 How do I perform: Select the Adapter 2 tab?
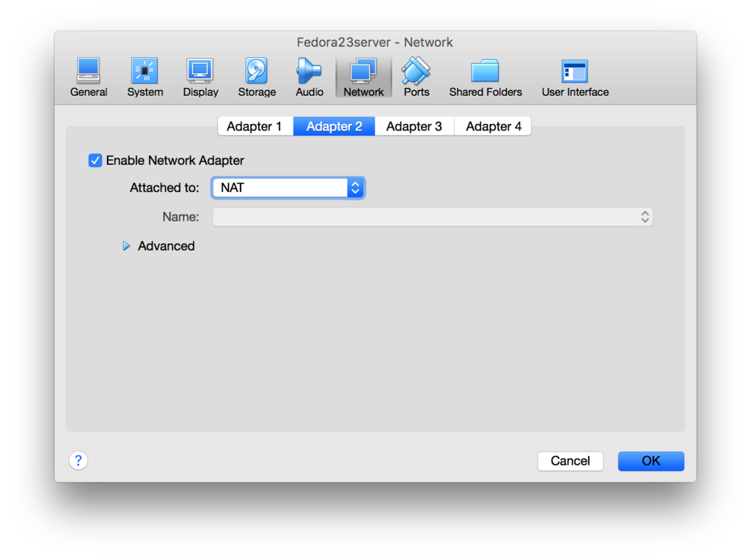point(334,126)
